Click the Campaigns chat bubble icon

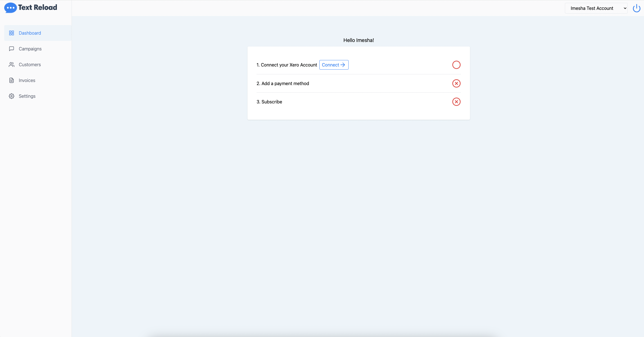pyautogui.click(x=12, y=49)
